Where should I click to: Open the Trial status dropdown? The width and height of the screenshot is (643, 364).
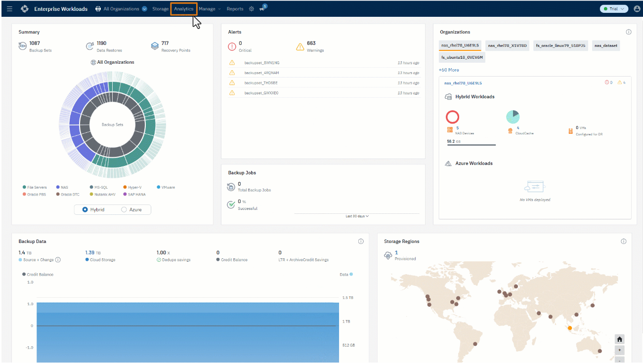[613, 9]
